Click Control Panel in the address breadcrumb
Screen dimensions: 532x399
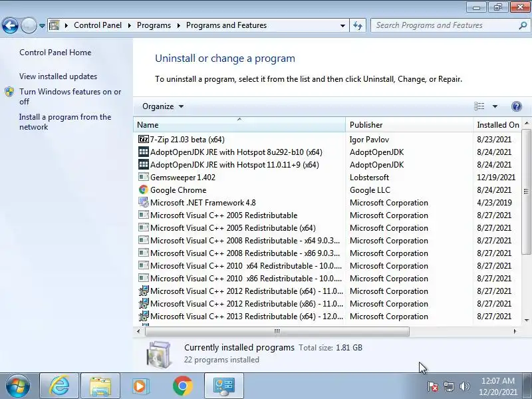[x=98, y=25]
